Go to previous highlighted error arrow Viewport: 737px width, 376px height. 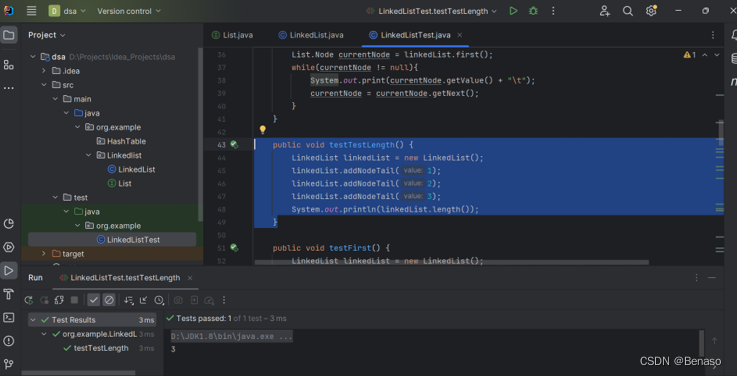(x=705, y=55)
